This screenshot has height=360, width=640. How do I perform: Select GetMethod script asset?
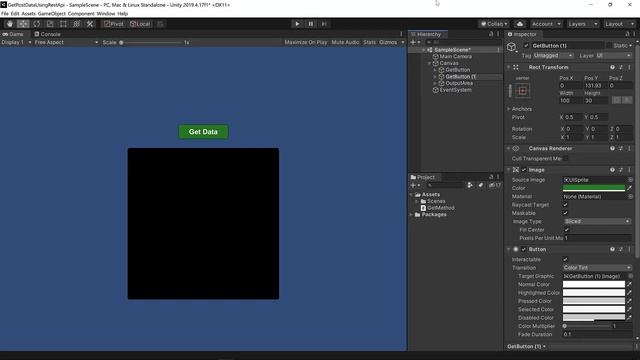441,208
